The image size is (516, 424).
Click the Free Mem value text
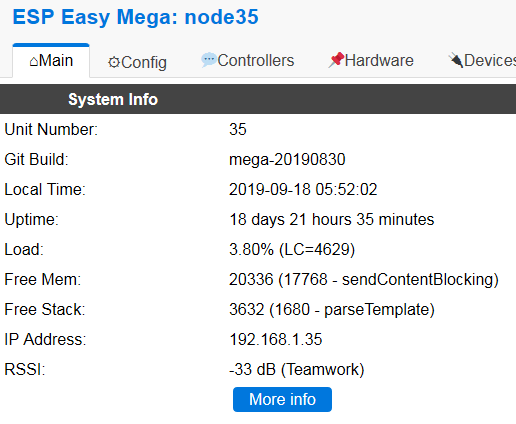pos(364,279)
